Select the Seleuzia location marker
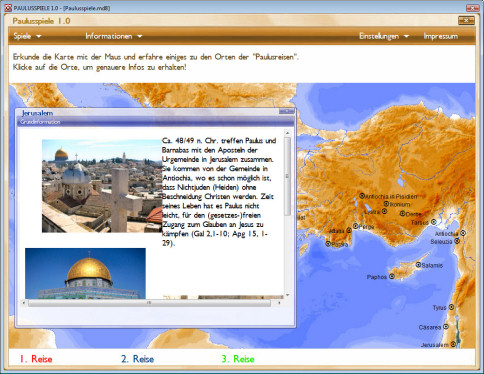Screen dimensions: 484x374 pos(457,241)
